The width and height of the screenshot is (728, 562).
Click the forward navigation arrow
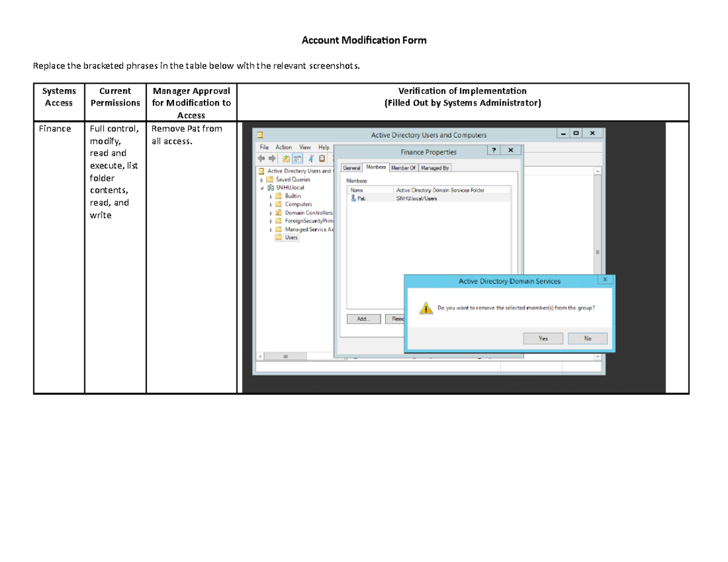(272, 159)
